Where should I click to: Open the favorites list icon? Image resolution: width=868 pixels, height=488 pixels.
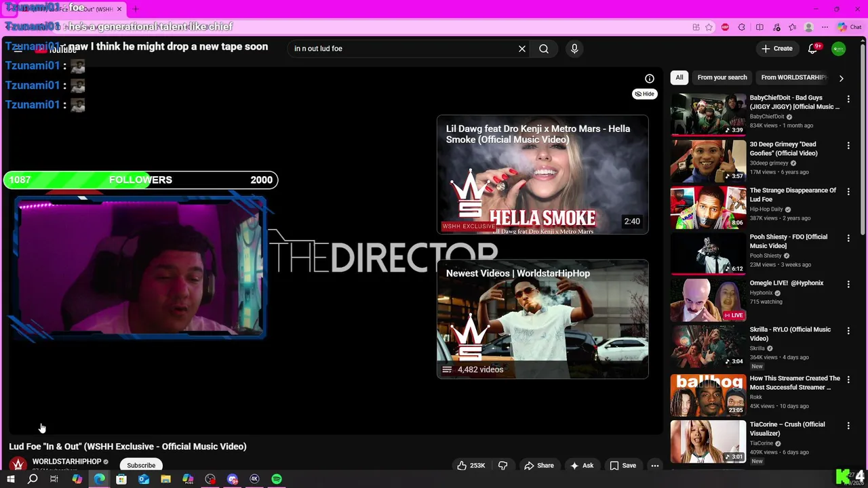(x=793, y=27)
